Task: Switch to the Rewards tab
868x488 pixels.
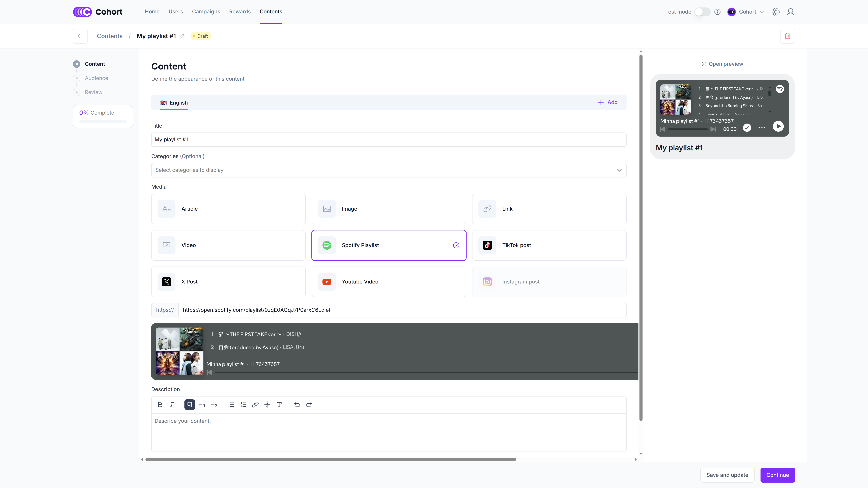Action: [240, 12]
